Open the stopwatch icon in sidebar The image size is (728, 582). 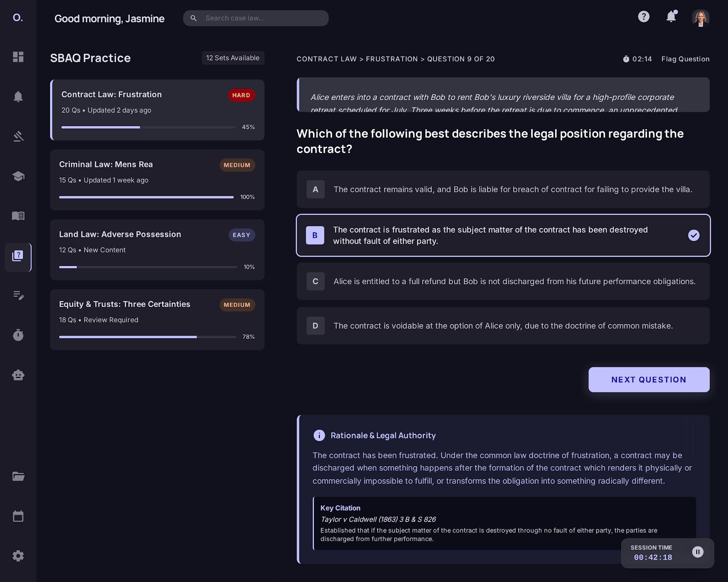(x=18, y=335)
